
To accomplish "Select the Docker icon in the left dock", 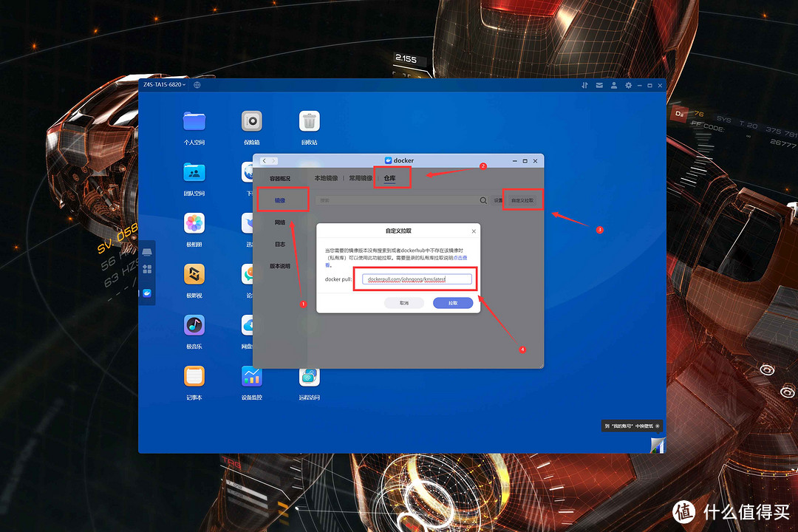I will pos(147,292).
